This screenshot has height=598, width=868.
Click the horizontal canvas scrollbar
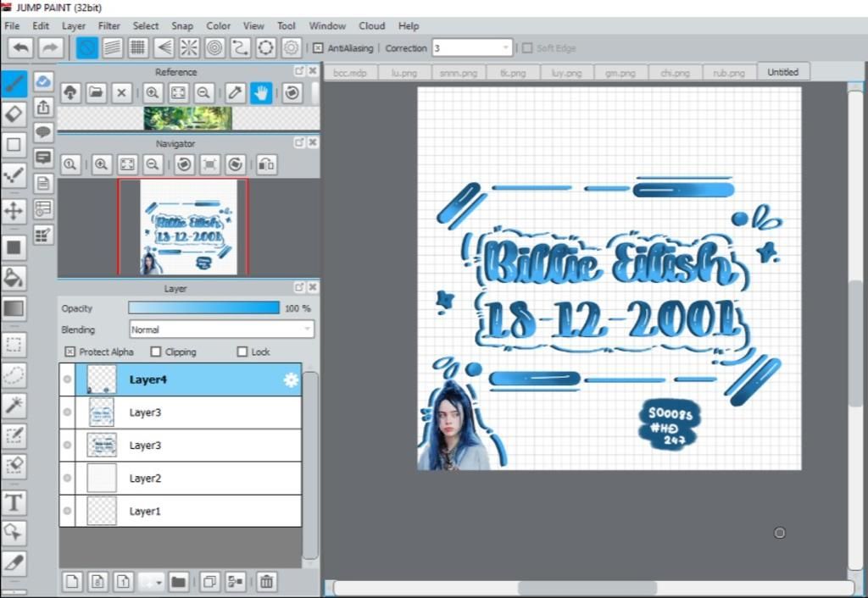(587, 587)
